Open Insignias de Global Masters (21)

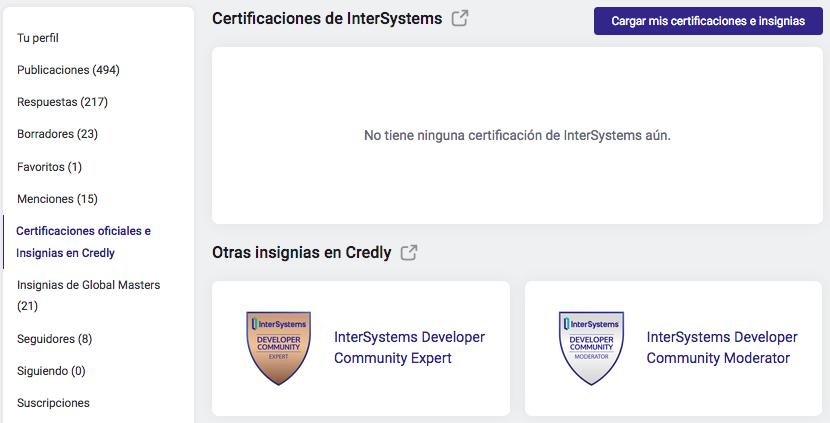click(x=88, y=295)
